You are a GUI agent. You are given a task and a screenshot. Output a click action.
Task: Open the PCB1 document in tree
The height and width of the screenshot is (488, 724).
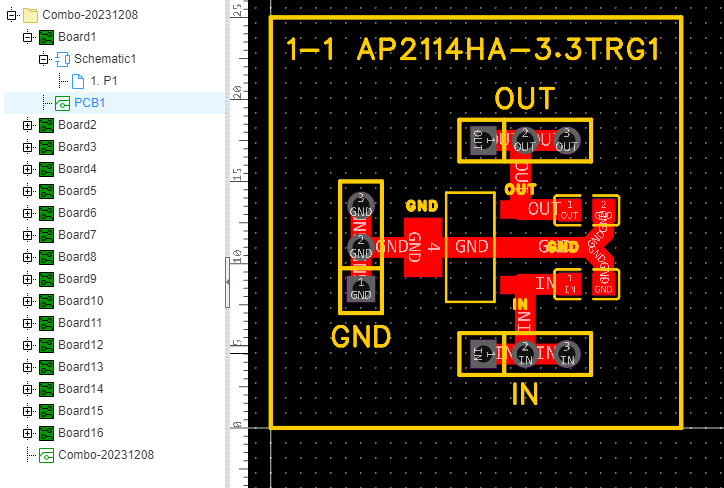tap(89, 103)
